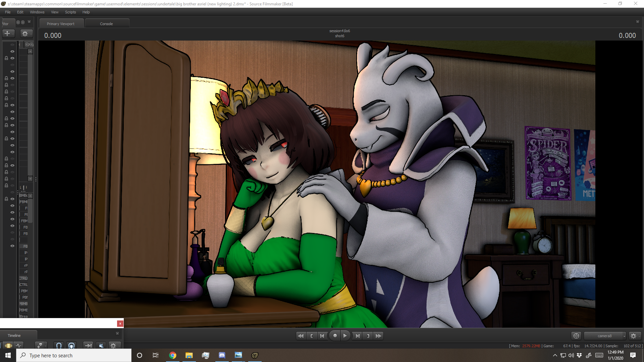The image size is (644, 362).
Task: Open the Edit menu
Action: (20, 12)
